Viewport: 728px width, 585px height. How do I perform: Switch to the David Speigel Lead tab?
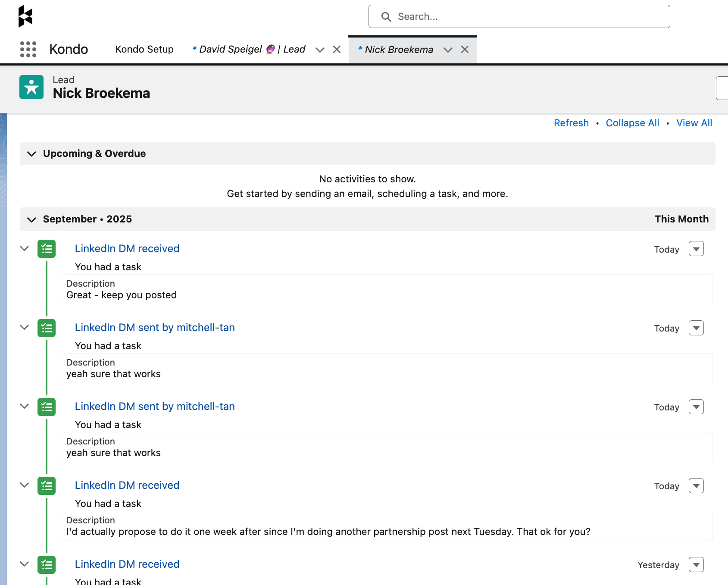250,49
